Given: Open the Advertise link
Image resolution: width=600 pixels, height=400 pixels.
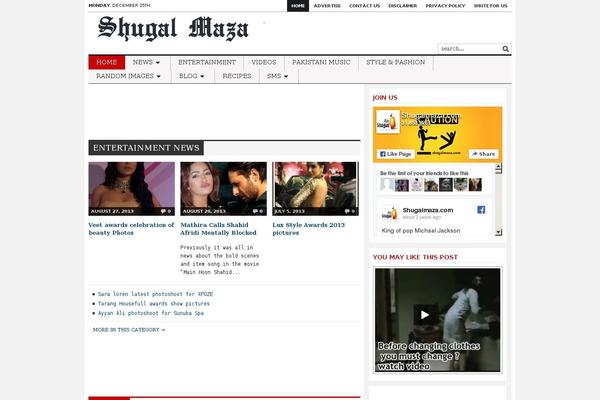Looking at the screenshot, I should pos(327,6).
